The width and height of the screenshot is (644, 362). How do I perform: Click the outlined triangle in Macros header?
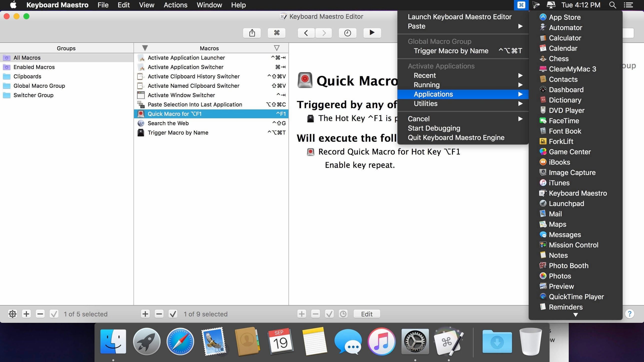(x=276, y=48)
